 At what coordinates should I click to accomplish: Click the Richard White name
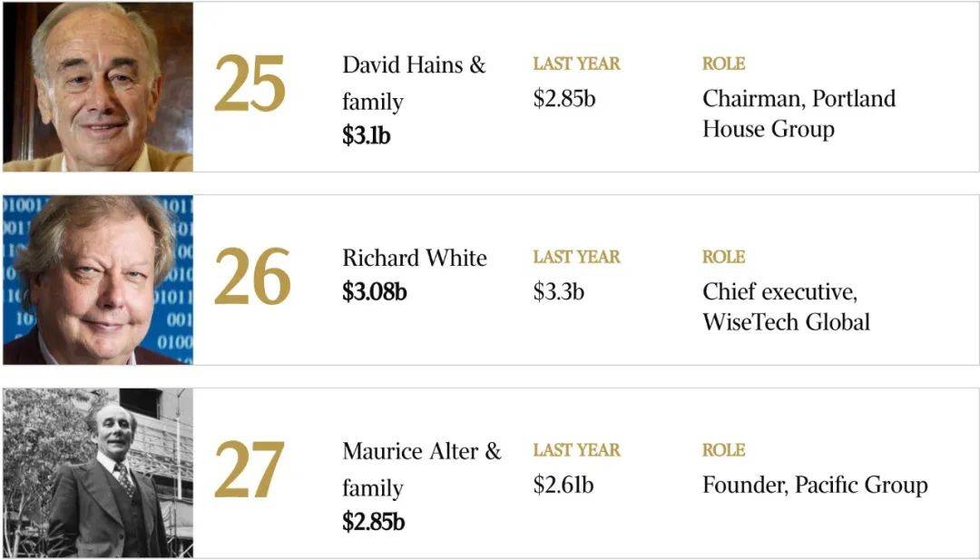click(415, 258)
